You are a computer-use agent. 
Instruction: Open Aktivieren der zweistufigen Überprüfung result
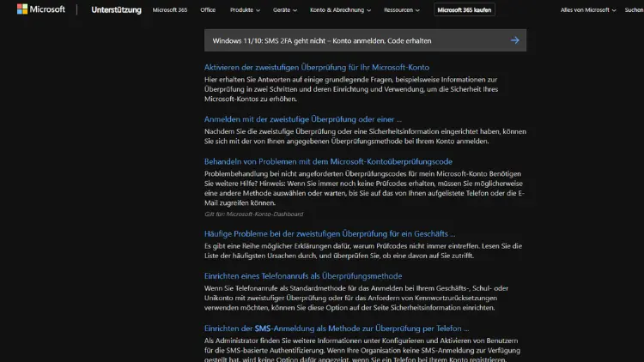pos(316,67)
